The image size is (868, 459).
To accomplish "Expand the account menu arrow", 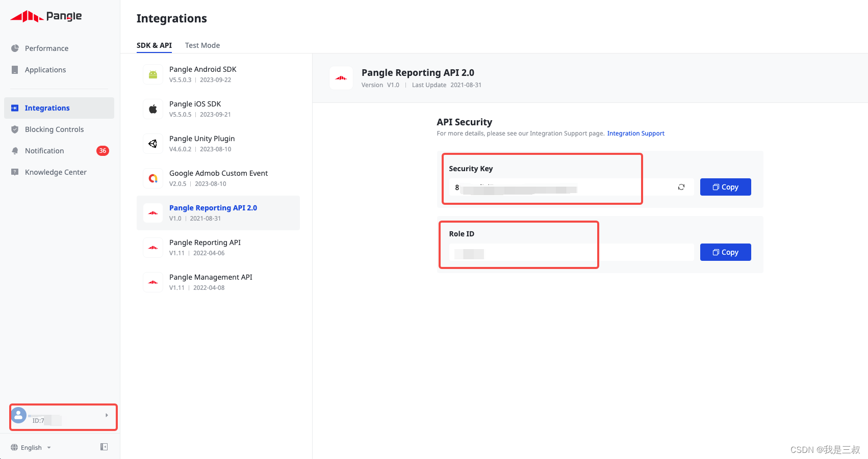I will (x=107, y=415).
